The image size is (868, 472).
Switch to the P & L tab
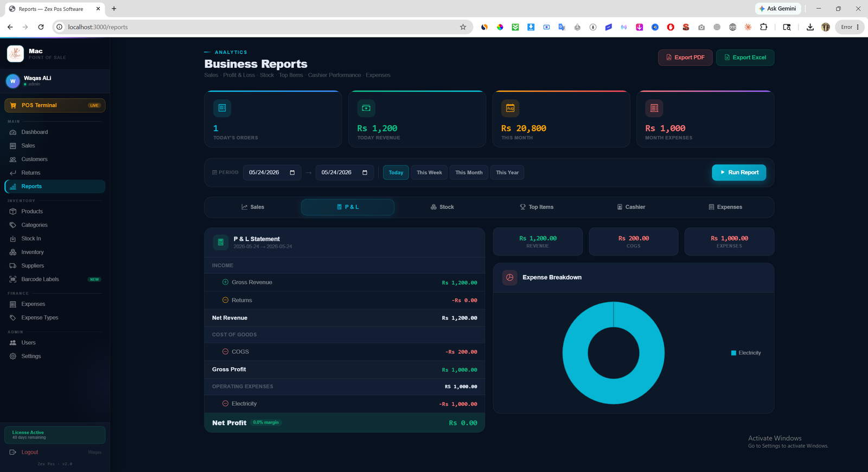[348, 207]
